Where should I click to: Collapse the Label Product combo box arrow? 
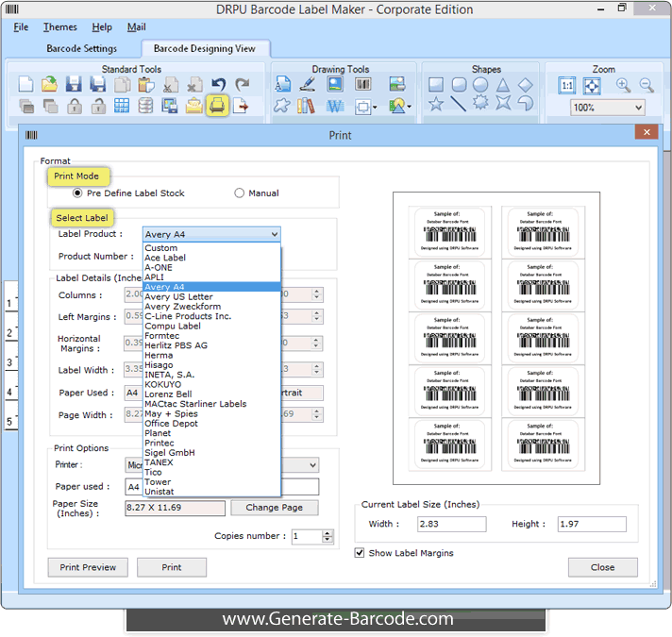tap(275, 234)
